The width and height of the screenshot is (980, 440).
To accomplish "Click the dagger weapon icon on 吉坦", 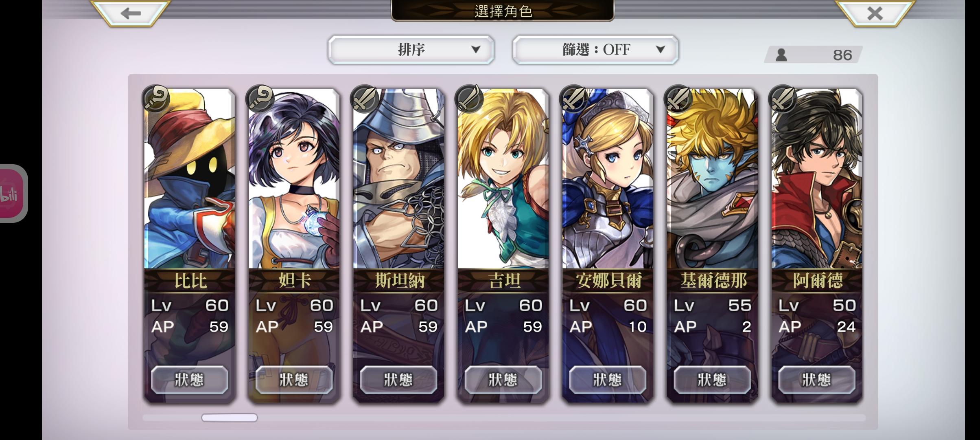I will click(x=469, y=99).
